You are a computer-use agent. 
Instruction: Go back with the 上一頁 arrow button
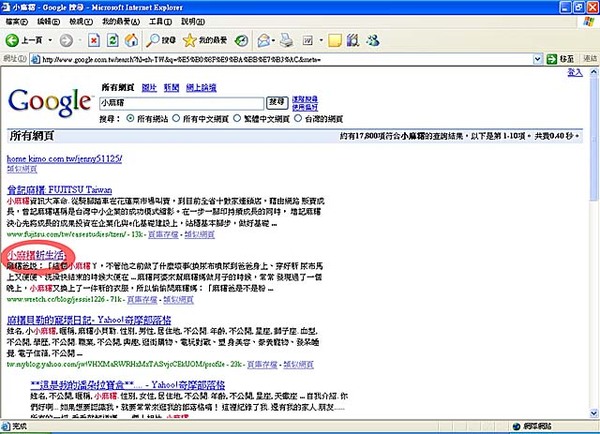point(24,40)
